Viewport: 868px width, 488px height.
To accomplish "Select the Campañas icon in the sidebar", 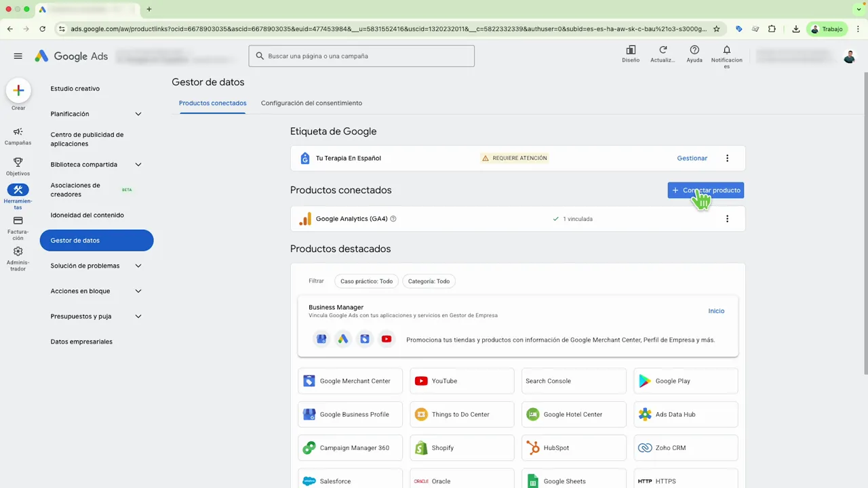I will click(x=18, y=133).
